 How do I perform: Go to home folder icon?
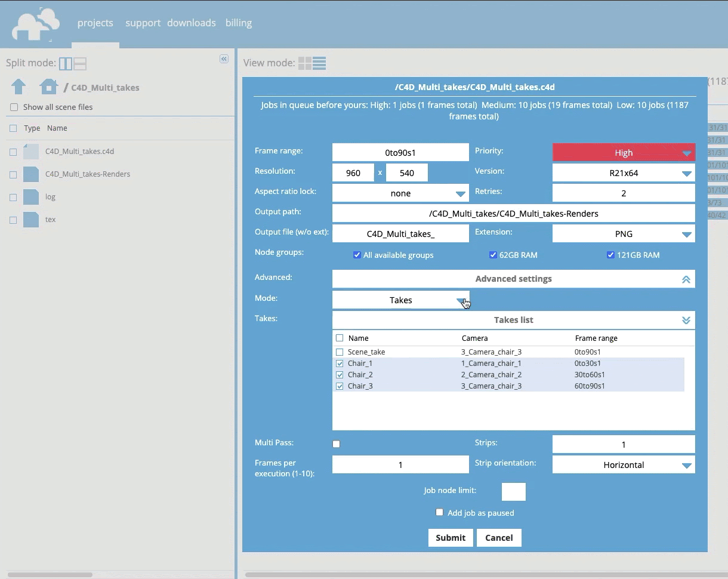pyautogui.click(x=48, y=87)
